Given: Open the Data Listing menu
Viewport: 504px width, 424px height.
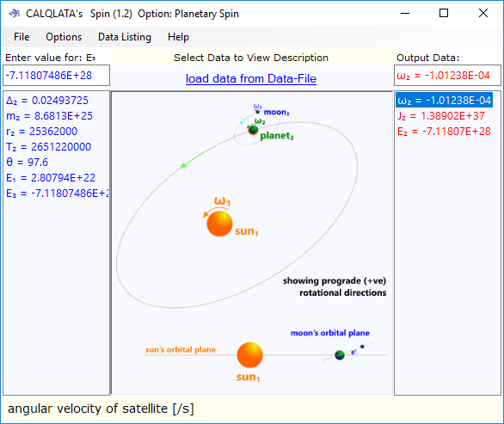Looking at the screenshot, I should 125,37.
